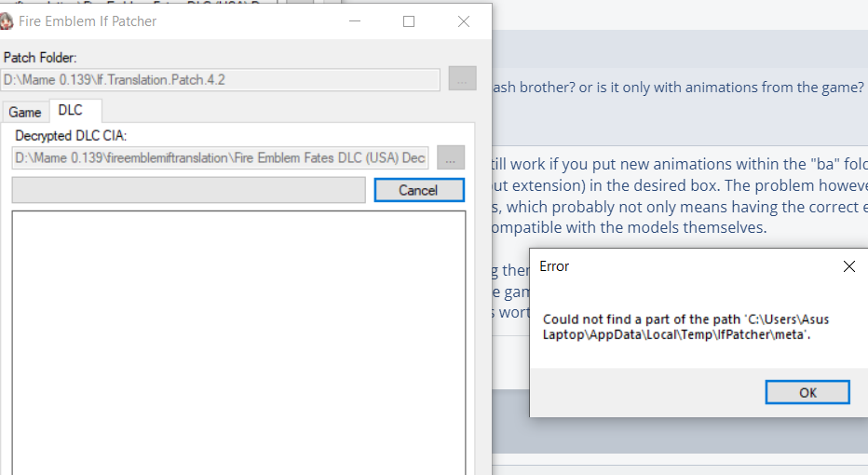868x475 pixels.
Task: Click inside the empty patcher log box
Action: 238,342
